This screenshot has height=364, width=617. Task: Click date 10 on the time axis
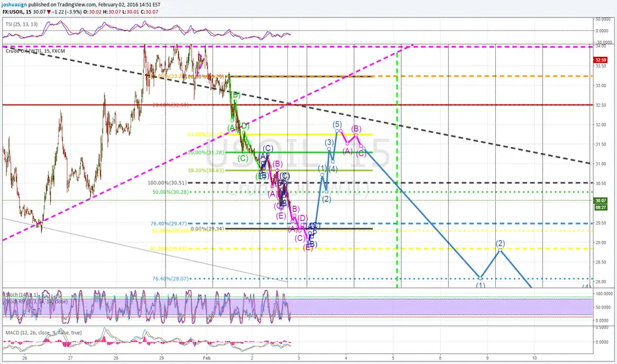[534, 357]
